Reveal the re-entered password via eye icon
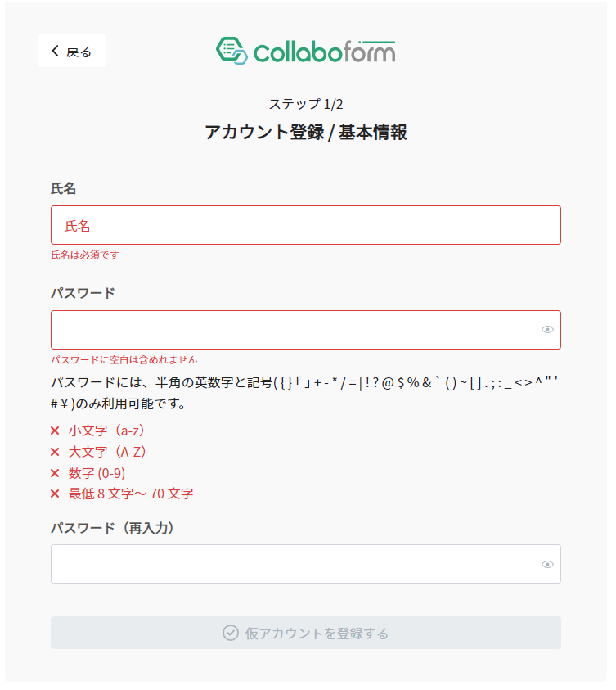The width and height of the screenshot is (616, 690). tap(547, 564)
